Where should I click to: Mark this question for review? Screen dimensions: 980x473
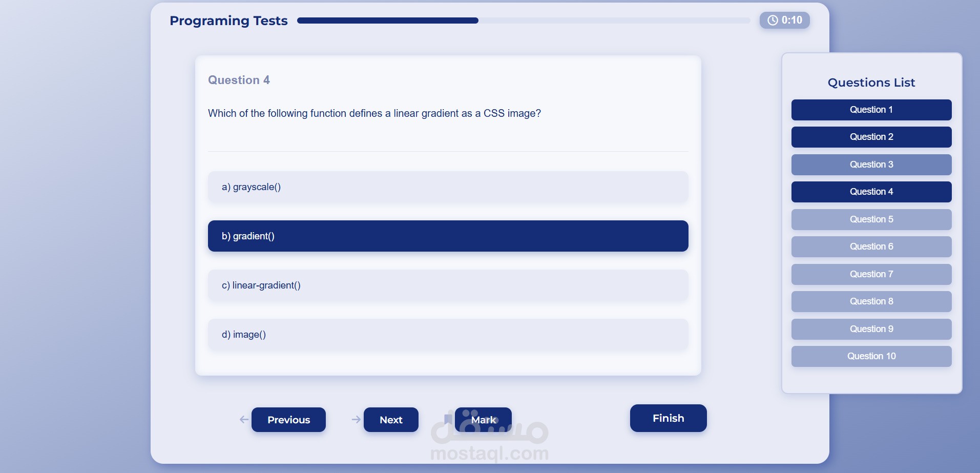[484, 420]
